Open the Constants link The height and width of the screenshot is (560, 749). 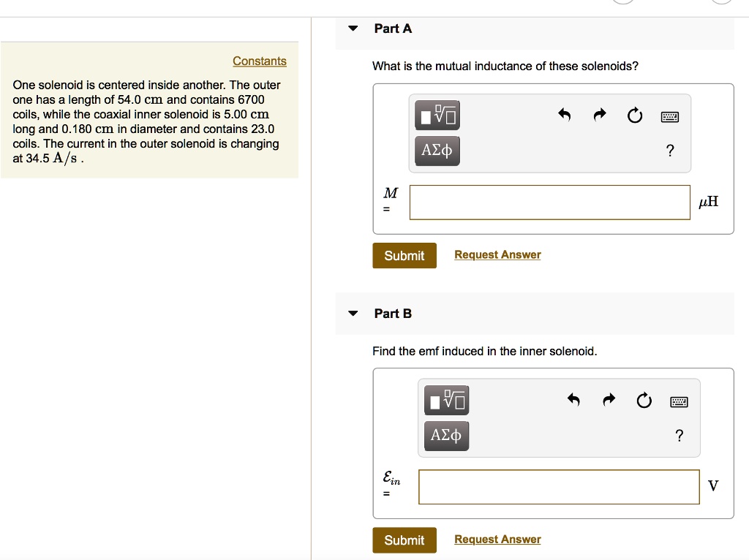click(260, 61)
